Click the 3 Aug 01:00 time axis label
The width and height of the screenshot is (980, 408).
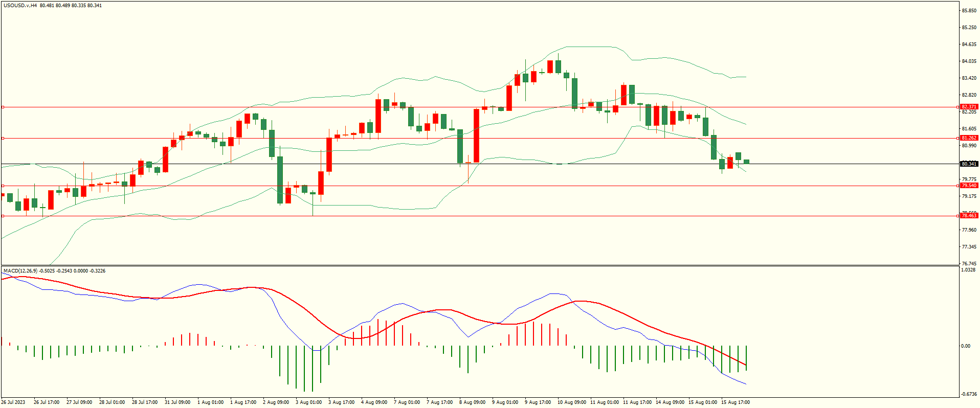308,402
